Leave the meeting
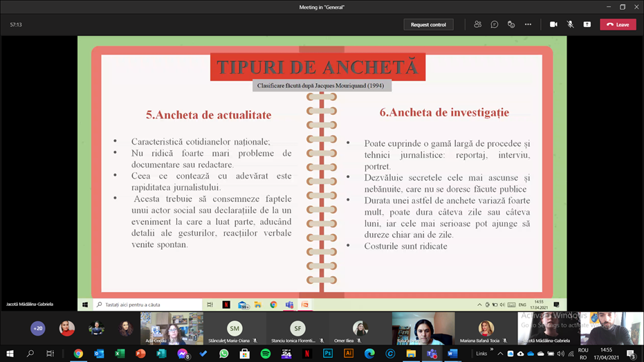This screenshot has width=644, height=362. coord(618,24)
